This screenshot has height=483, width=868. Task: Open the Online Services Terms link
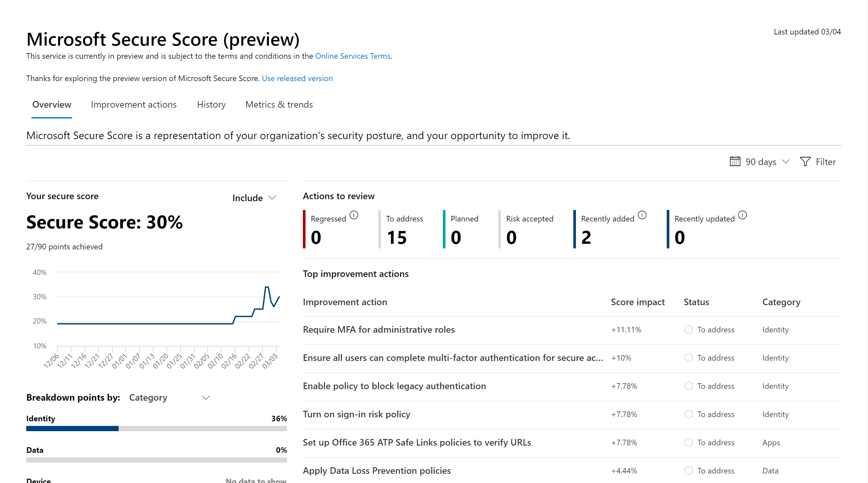352,56
